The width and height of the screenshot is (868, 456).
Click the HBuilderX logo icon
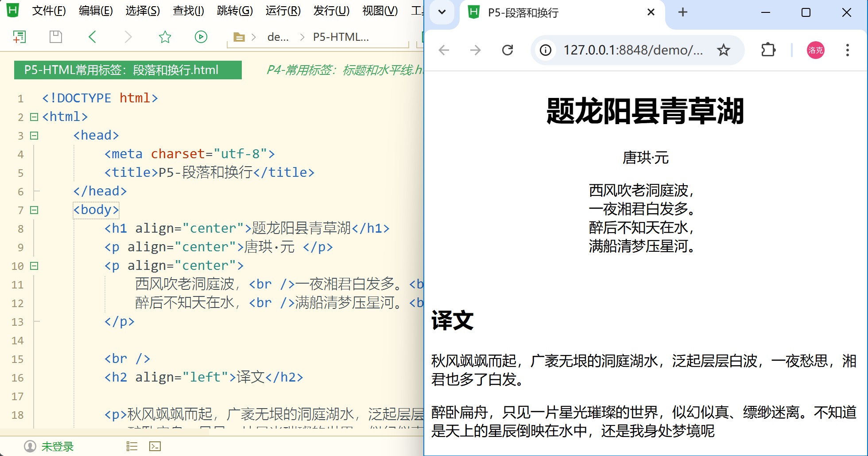(13, 10)
